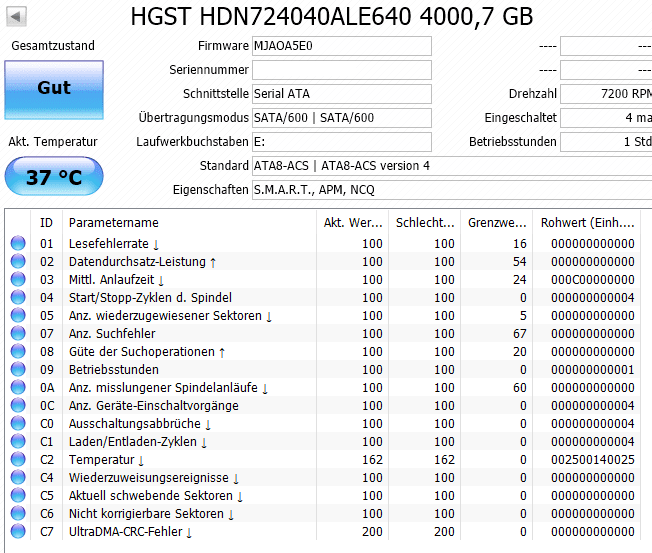Click the Grenzwe... column header
Viewport: 652px width, 553px height.
497,223
